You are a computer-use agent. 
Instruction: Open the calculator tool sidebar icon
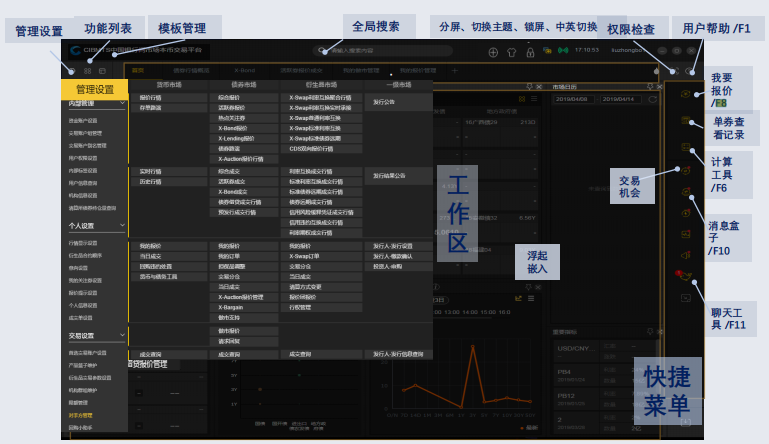[685, 147]
